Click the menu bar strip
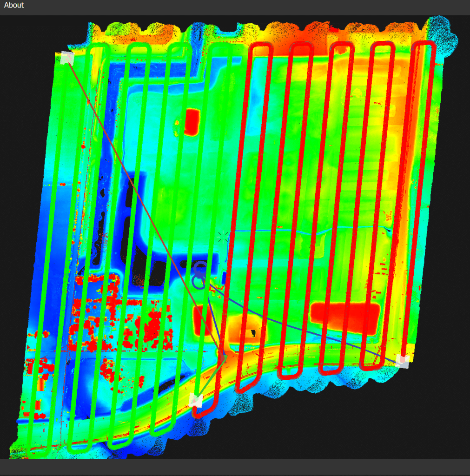Viewport: 470px width, 476px height. 232,5
